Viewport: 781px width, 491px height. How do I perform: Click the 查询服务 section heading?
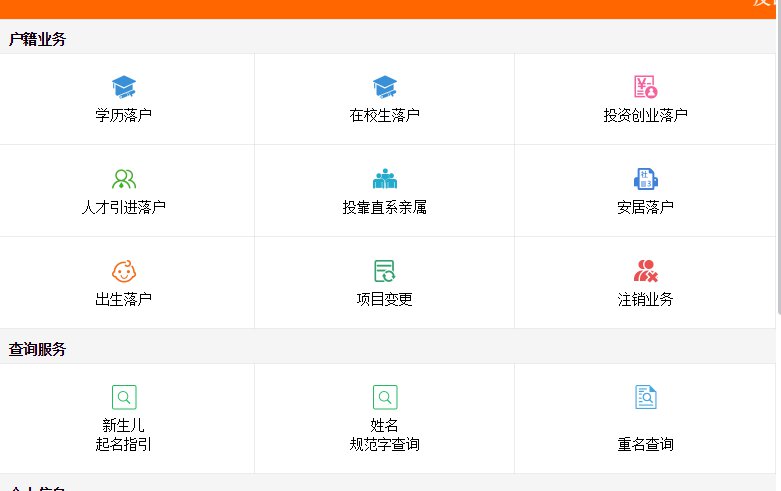click(x=37, y=349)
